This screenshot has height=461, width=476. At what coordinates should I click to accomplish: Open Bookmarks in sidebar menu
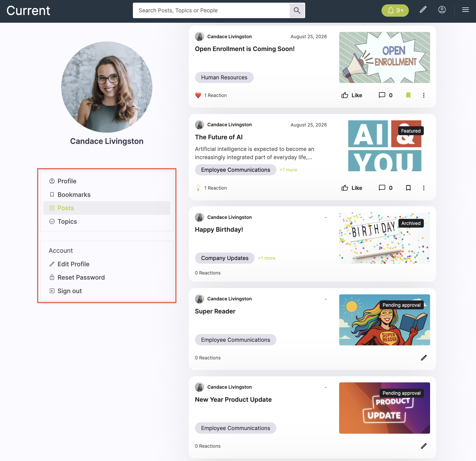click(107, 195)
